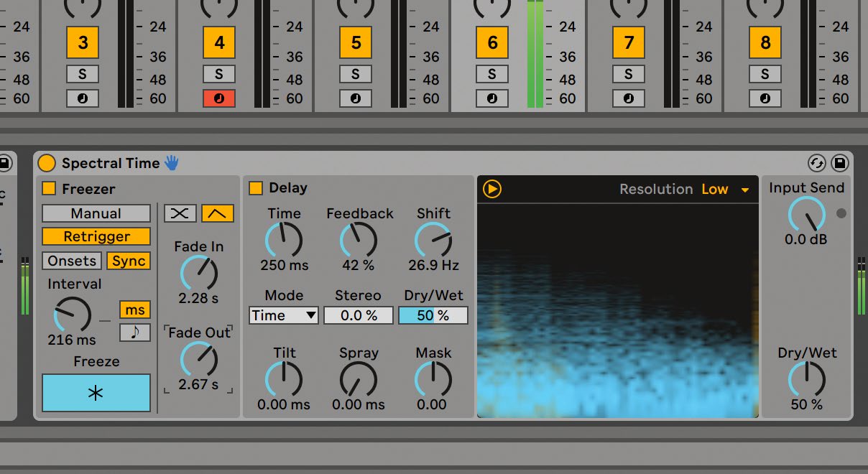Click the Fade Out knob
This screenshot has height=474, width=868.
coord(199,359)
